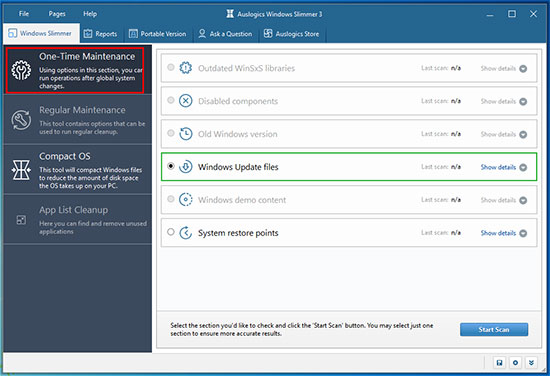Click the Windows Update files download icon
550x376 pixels.
tap(186, 167)
